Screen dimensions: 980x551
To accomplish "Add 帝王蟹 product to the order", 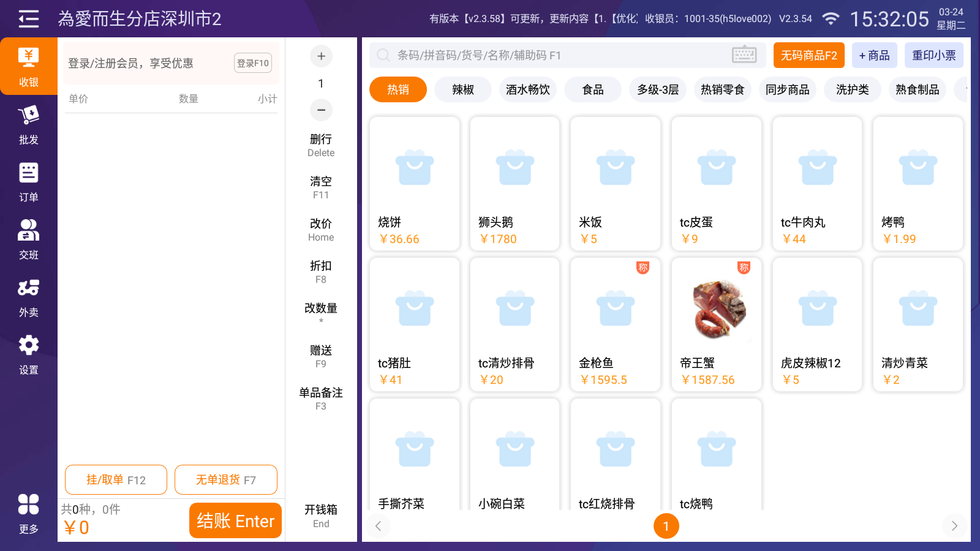I will tap(716, 324).
